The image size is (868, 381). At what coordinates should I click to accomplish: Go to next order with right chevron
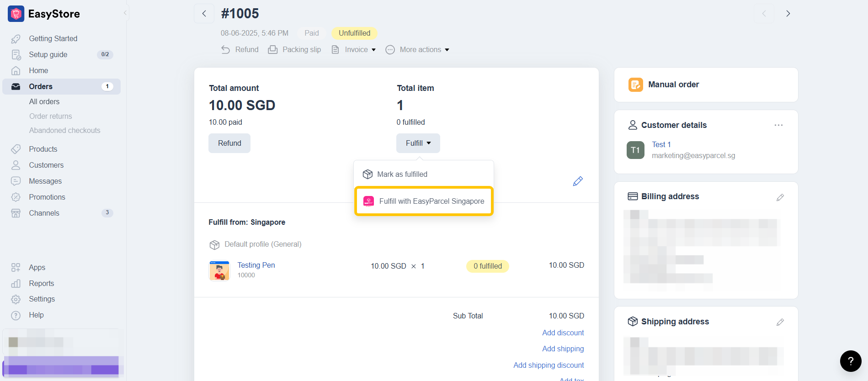(788, 13)
